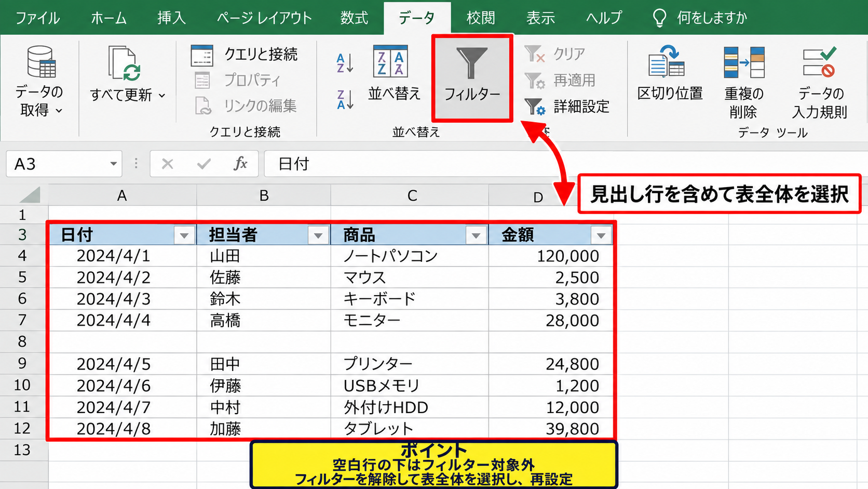
Task: Sort ascending with the A-to-Z icon
Action: pyautogui.click(x=345, y=63)
